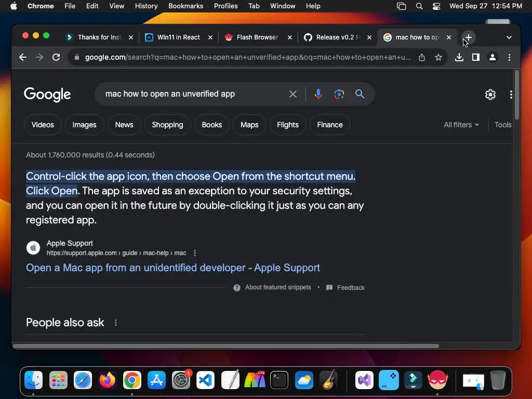Filter results by News
532x399 pixels.
pos(124,125)
